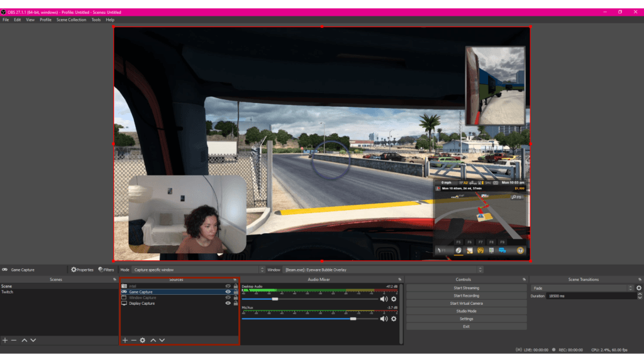Open the File menu
The height and width of the screenshot is (362, 644).
click(6, 19)
